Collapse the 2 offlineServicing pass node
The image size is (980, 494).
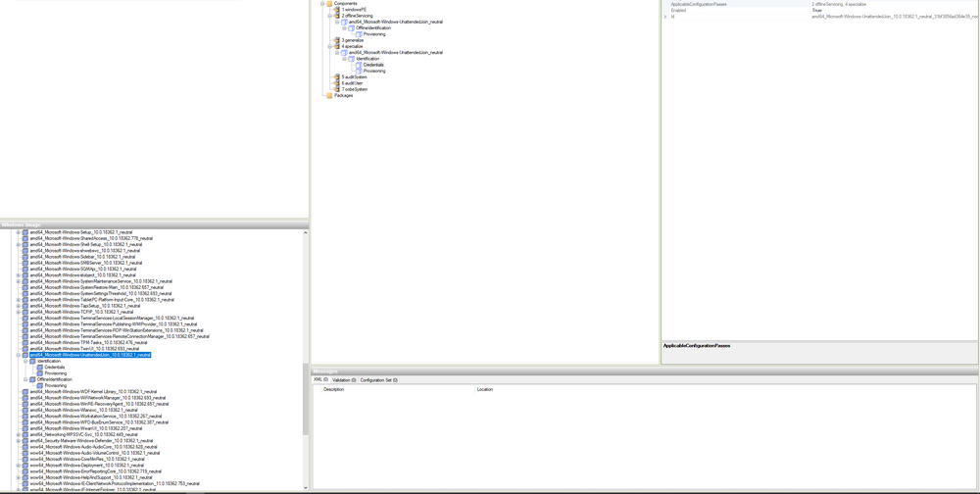[330, 16]
